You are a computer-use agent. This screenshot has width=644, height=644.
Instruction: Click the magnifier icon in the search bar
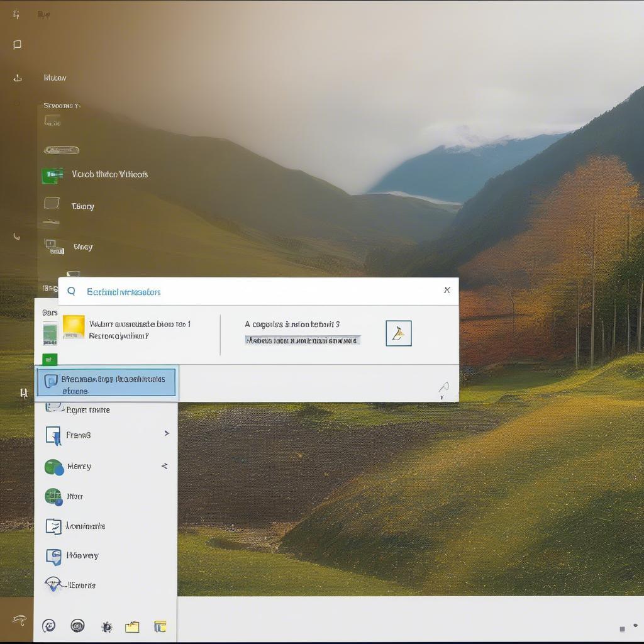(71, 291)
